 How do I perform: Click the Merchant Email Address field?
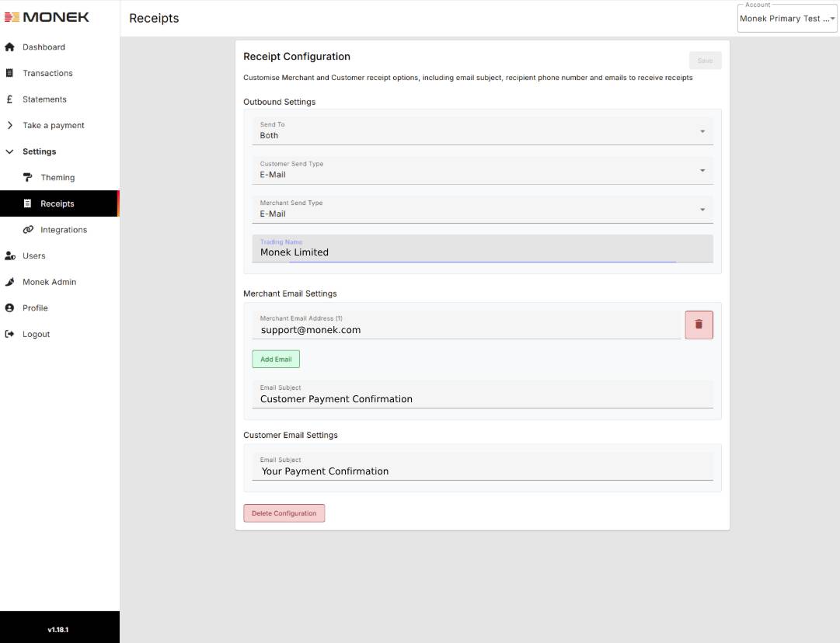click(466, 325)
